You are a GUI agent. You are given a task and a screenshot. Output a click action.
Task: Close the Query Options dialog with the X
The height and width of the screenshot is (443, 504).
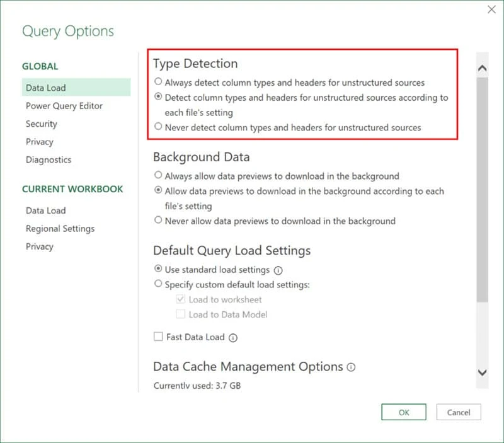tap(491, 9)
